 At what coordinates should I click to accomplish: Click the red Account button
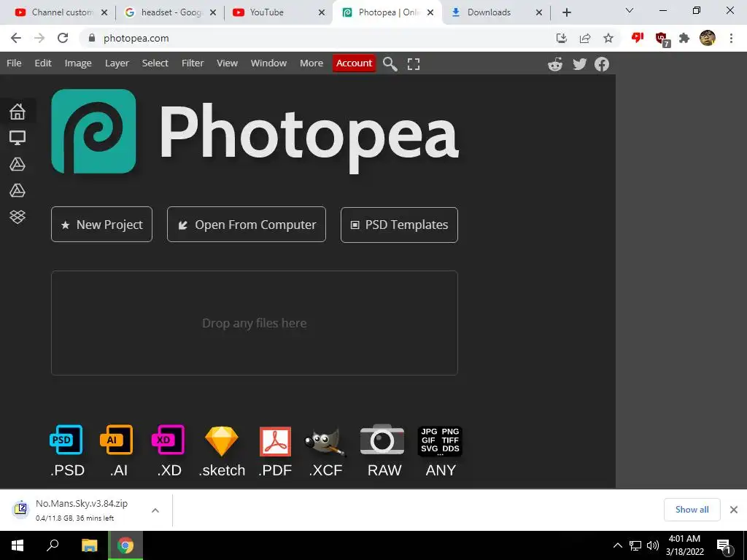click(354, 63)
